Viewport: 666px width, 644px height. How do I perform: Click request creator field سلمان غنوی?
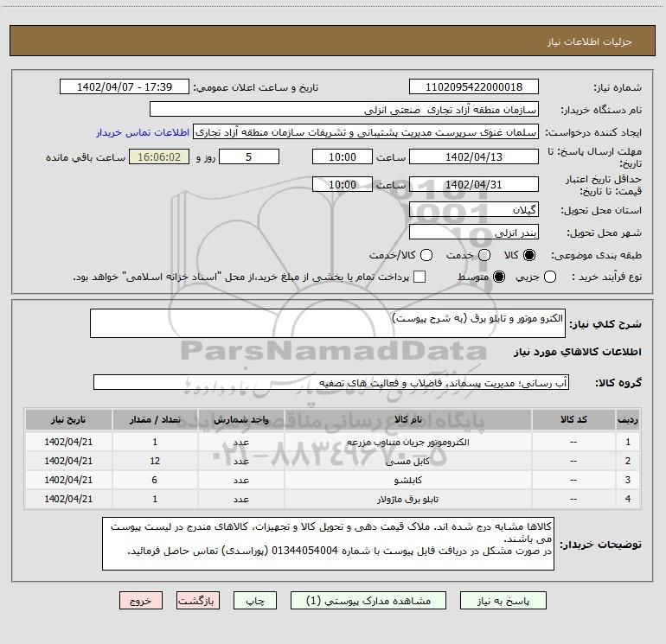[x=366, y=132]
